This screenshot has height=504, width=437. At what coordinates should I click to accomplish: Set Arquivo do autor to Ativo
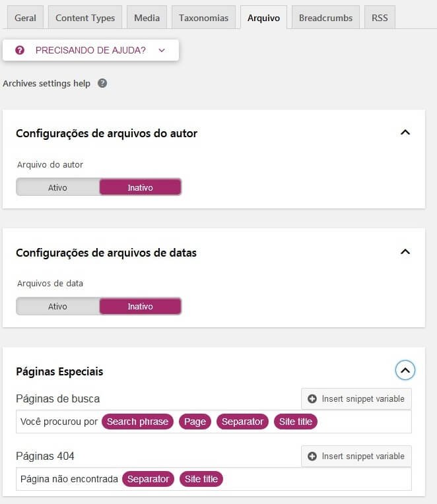57,187
